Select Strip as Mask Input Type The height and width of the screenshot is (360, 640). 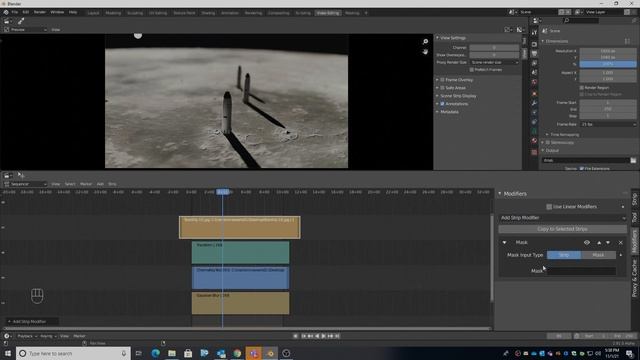coord(564,255)
